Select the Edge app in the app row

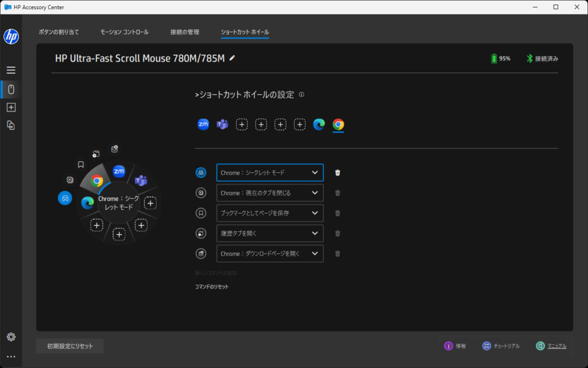pyautogui.click(x=319, y=124)
